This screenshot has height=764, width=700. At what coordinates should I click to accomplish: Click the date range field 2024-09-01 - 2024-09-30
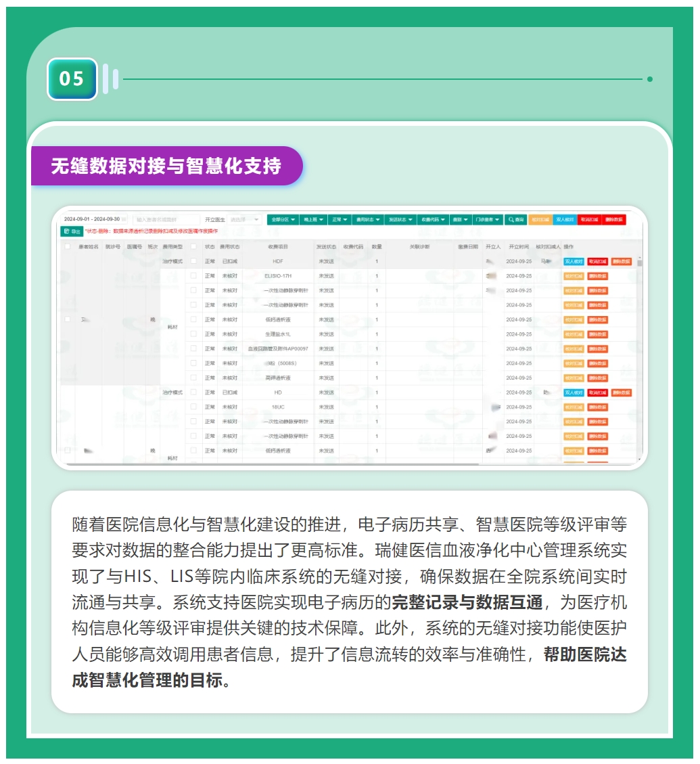[94, 219]
